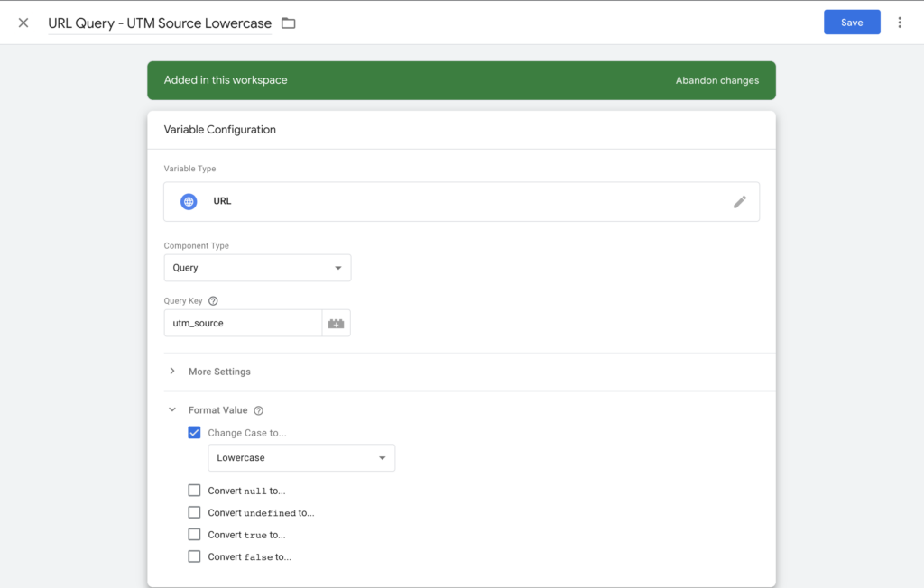Click the Variable Configuration heading
This screenshot has width=924, height=588.
pyautogui.click(x=220, y=130)
